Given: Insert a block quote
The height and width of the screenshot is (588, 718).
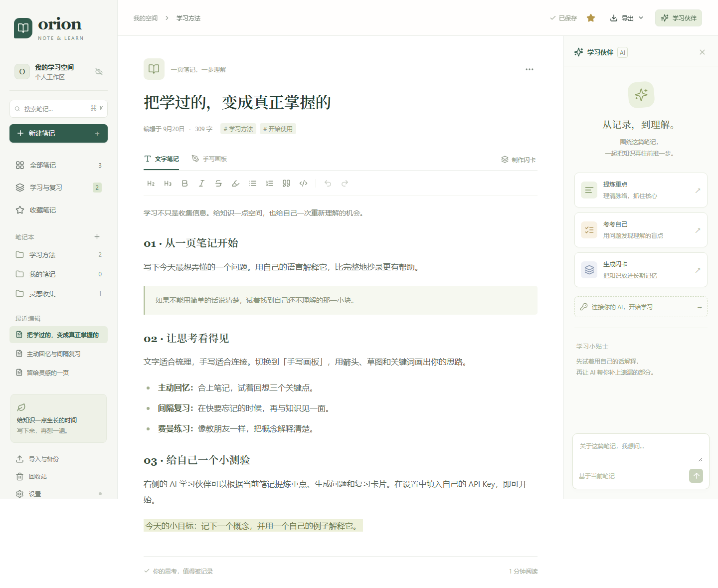Looking at the screenshot, I should pos(286,184).
